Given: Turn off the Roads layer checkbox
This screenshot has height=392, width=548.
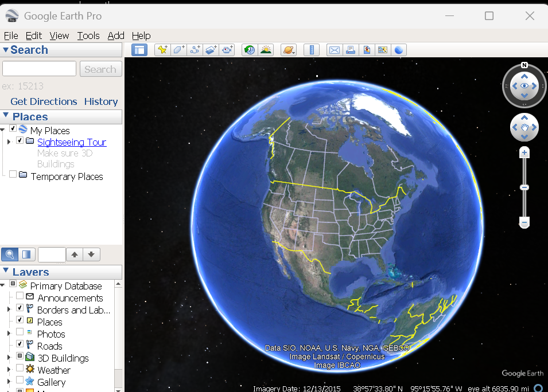Looking at the screenshot, I should click(20, 343).
